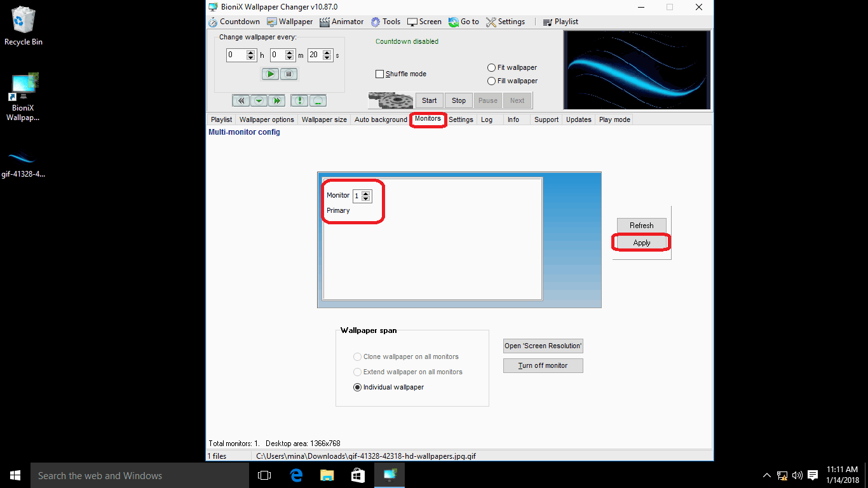868x488 pixels.
Task: Select Fit wallpaper radio option
Action: click(x=491, y=67)
